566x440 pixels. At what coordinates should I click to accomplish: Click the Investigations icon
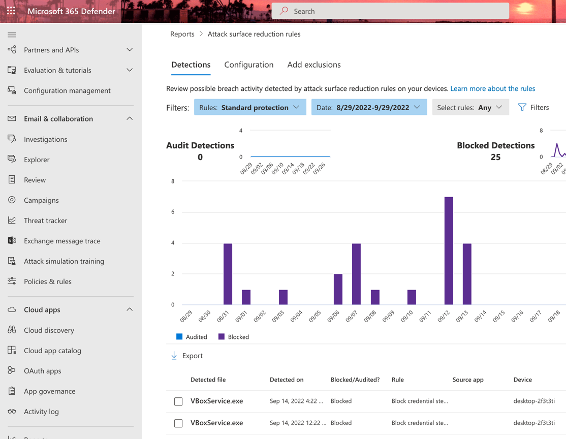pyautogui.click(x=12, y=139)
